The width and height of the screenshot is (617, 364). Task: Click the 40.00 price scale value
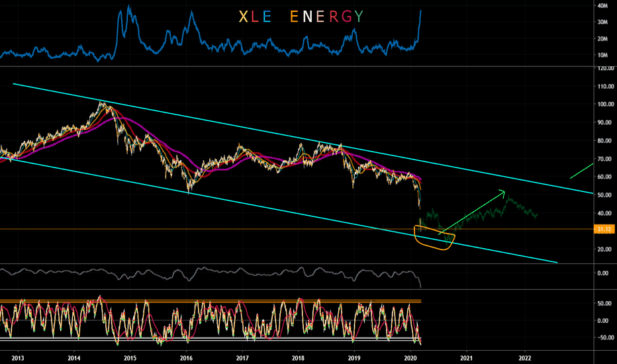point(605,213)
